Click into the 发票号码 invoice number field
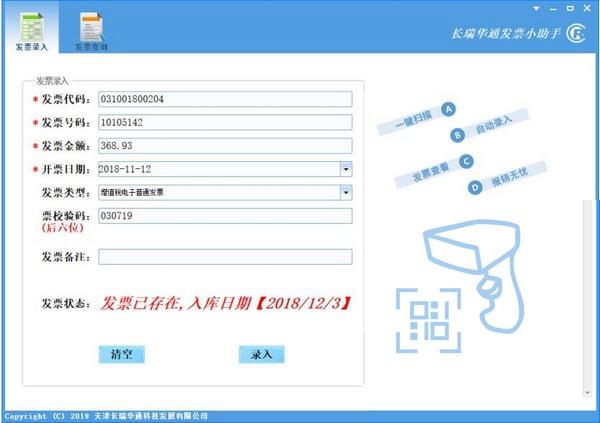 click(x=225, y=123)
